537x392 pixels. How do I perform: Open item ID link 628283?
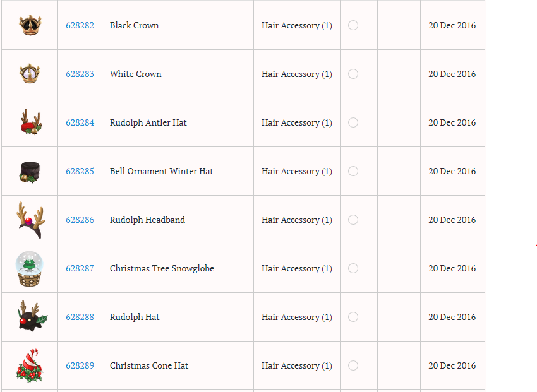click(80, 74)
